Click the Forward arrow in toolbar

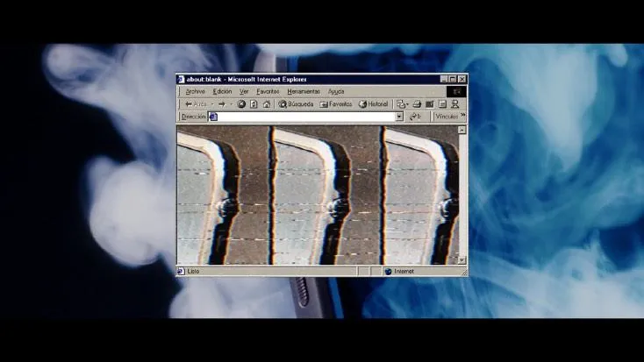(x=222, y=104)
